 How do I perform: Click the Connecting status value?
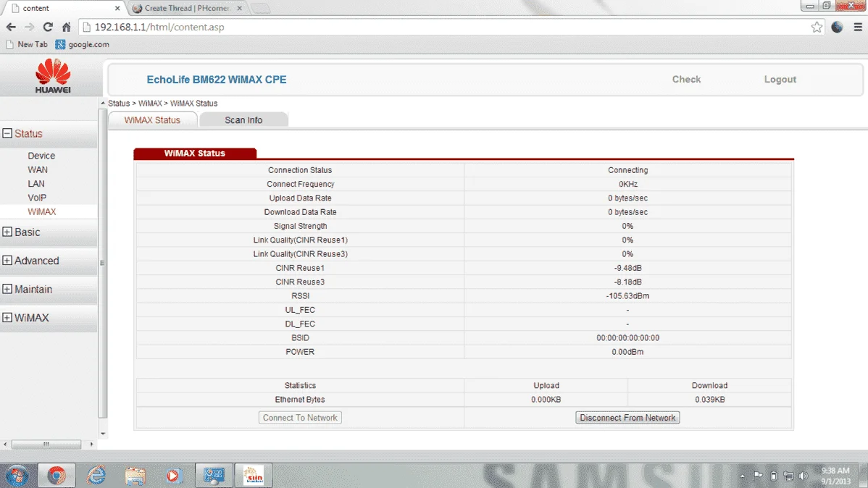pyautogui.click(x=627, y=170)
